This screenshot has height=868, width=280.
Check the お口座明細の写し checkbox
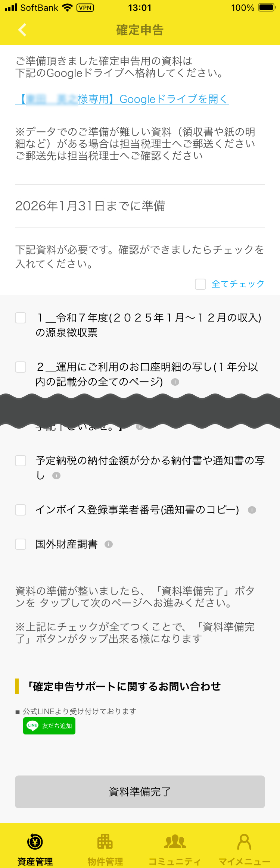click(x=21, y=367)
